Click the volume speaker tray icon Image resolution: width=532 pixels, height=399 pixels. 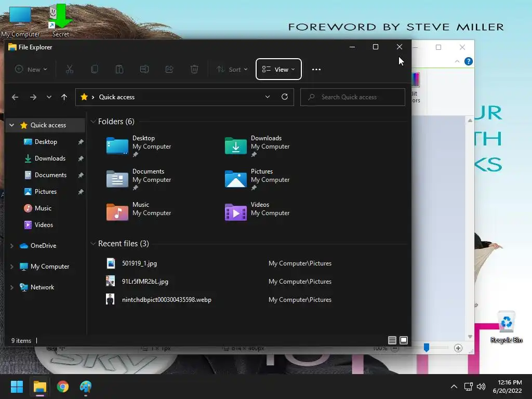click(x=481, y=387)
